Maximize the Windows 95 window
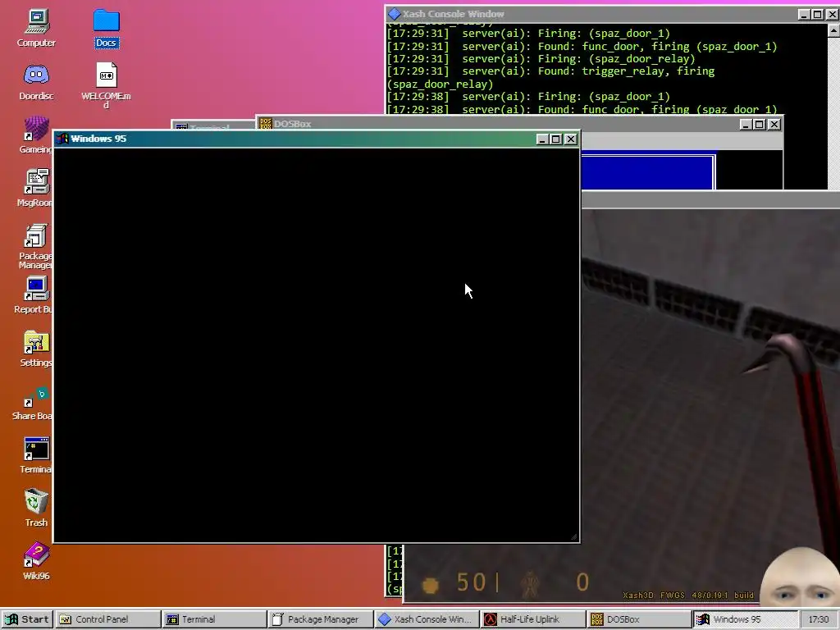 pos(555,139)
